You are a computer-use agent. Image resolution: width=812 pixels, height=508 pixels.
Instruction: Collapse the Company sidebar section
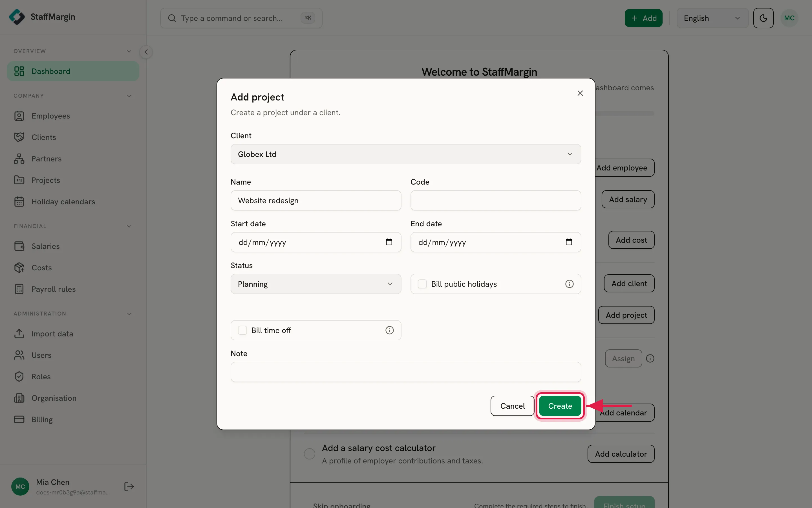129,96
